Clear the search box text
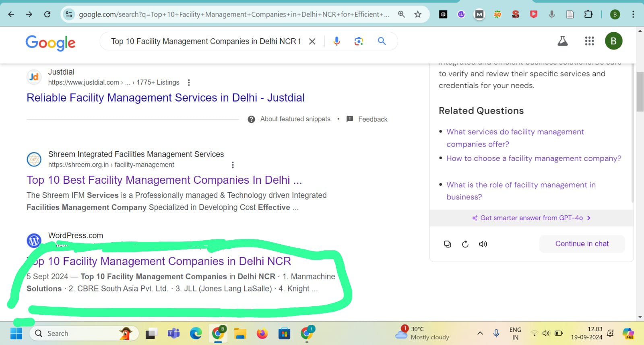The height and width of the screenshot is (345, 644). point(312,41)
